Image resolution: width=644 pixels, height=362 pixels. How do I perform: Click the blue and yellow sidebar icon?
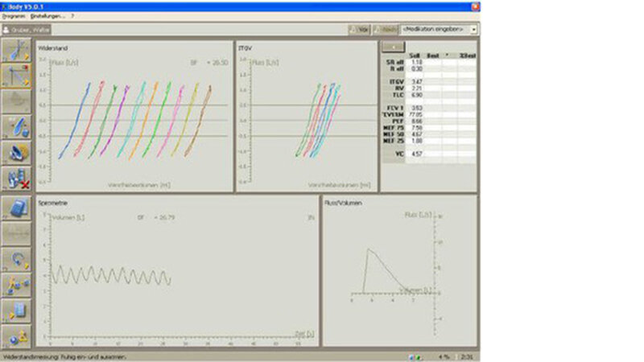(17, 153)
